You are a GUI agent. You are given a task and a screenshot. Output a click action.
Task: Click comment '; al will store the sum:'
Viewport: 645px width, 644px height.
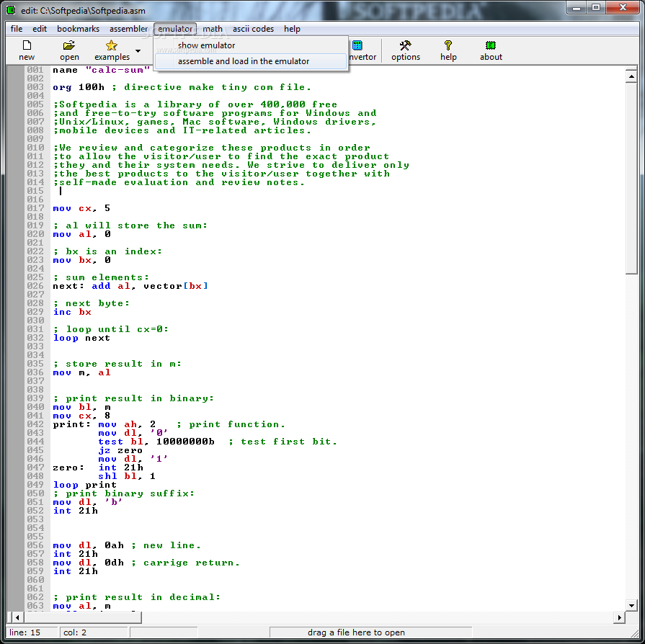pos(130,225)
